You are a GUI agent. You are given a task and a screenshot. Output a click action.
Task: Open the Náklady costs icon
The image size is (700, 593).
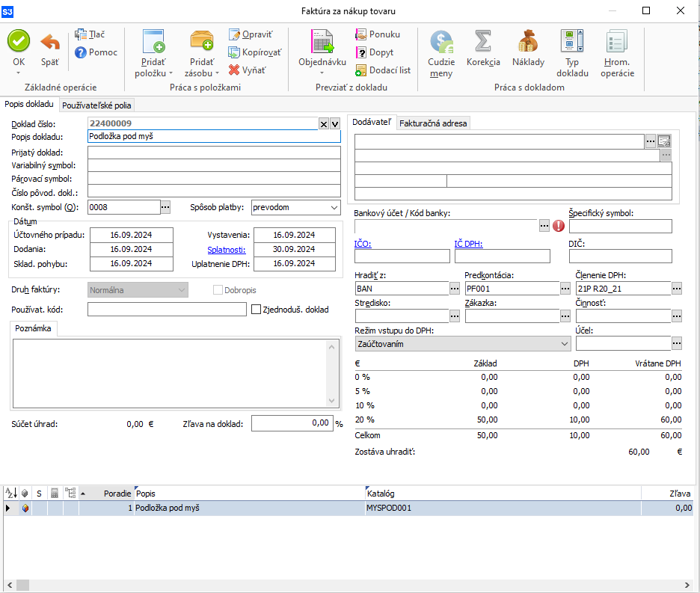tap(528, 41)
